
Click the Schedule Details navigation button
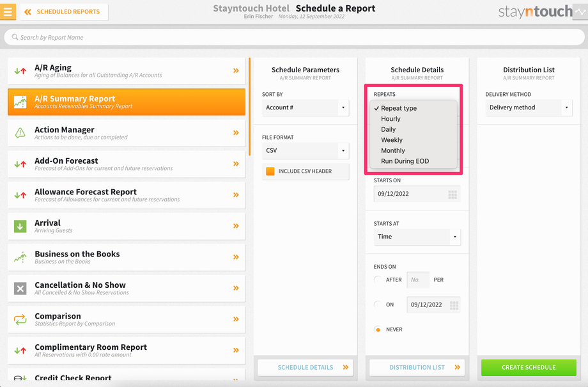point(306,367)
